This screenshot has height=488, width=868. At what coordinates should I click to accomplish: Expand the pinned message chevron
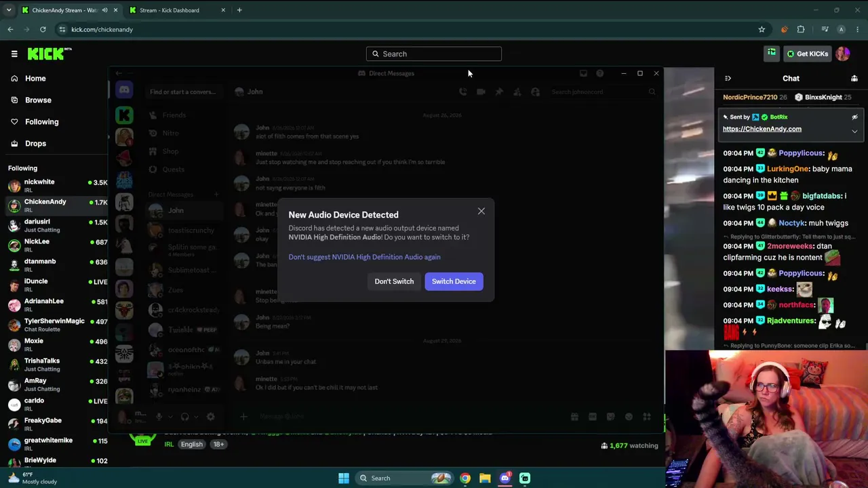(x=854, y=131)
